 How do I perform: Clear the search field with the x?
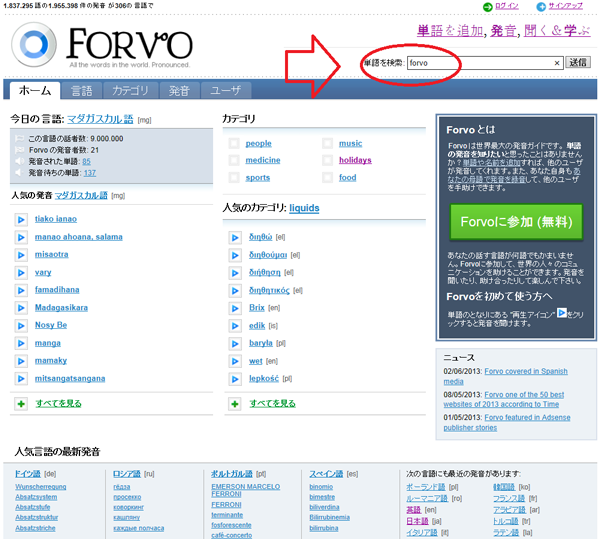(557, 63)
